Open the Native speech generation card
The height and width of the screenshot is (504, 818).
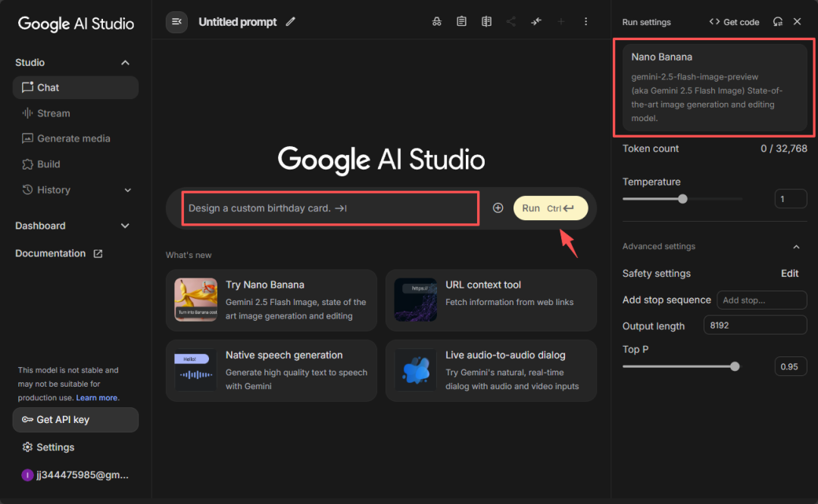click(x=271, y=371)
